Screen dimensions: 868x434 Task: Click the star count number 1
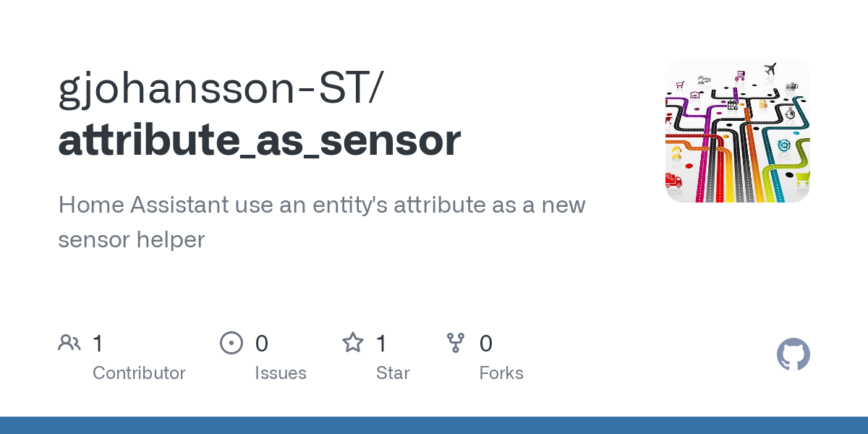pyautogui.click(x=382, y=344)
